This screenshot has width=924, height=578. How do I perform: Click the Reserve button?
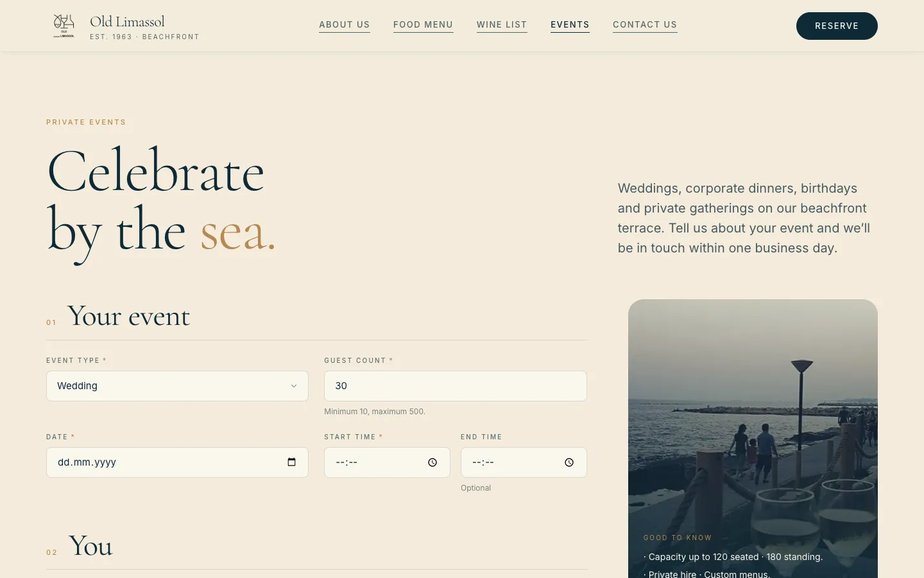[837, 26]
